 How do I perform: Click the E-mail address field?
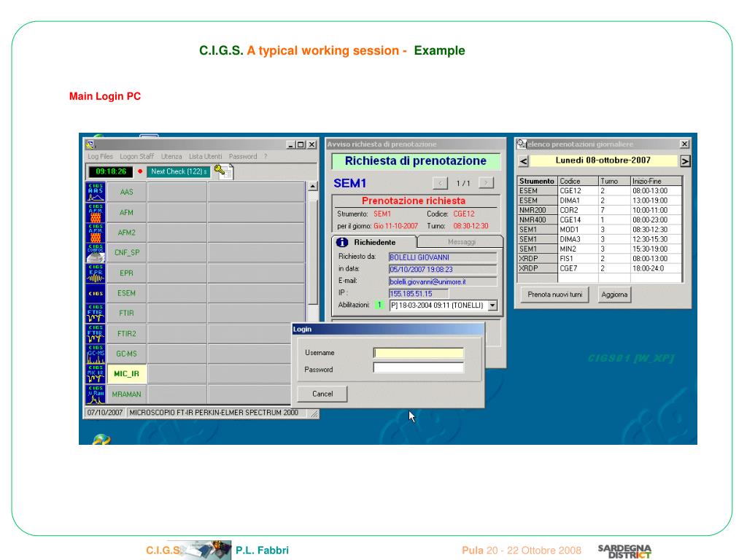[443, 281]
